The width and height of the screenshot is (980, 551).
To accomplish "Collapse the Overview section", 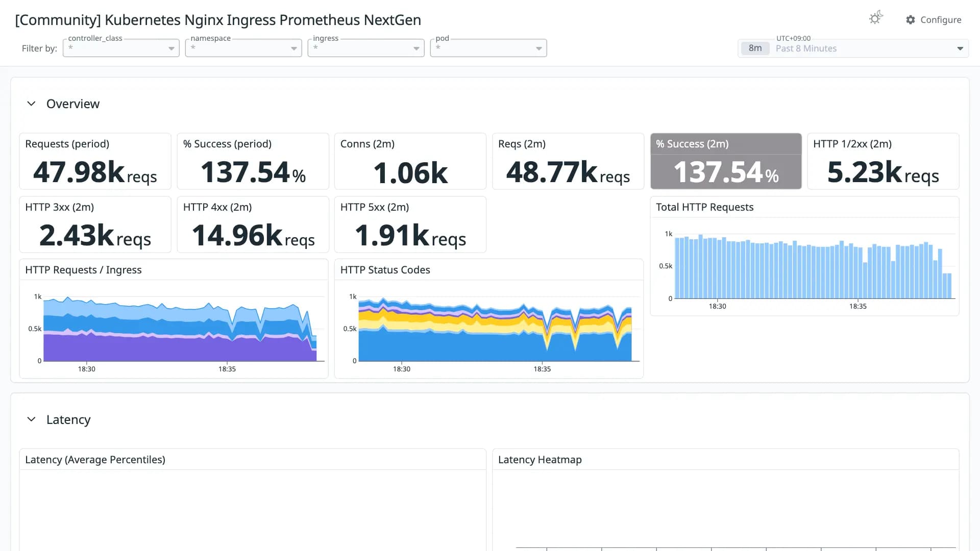I will [31, 104].
